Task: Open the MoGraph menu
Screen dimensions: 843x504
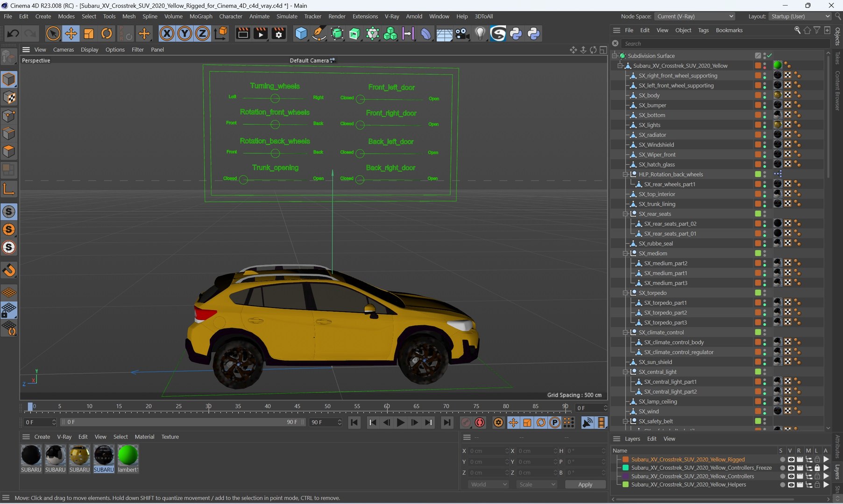Action: tap(201, 16)
